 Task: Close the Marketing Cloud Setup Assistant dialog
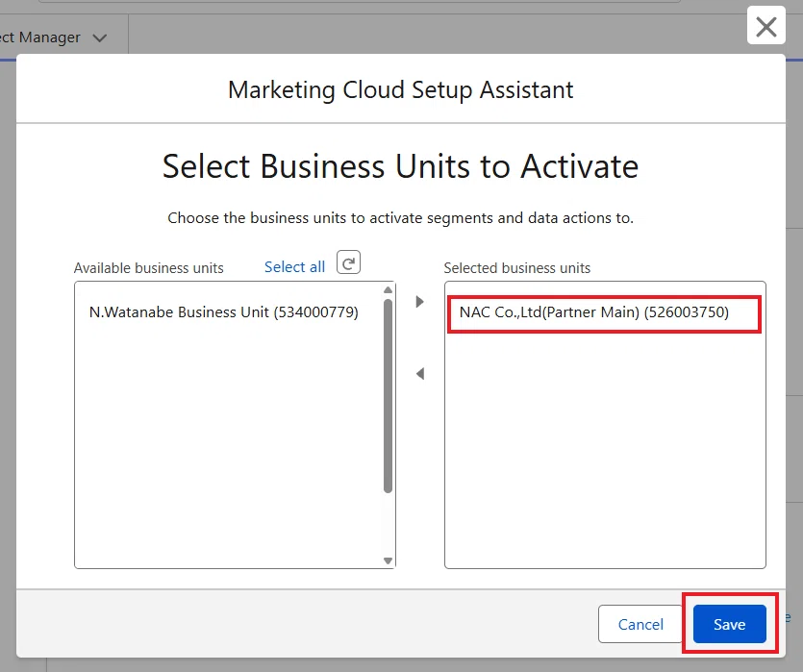pyautogui.click(x=766, y=26)
